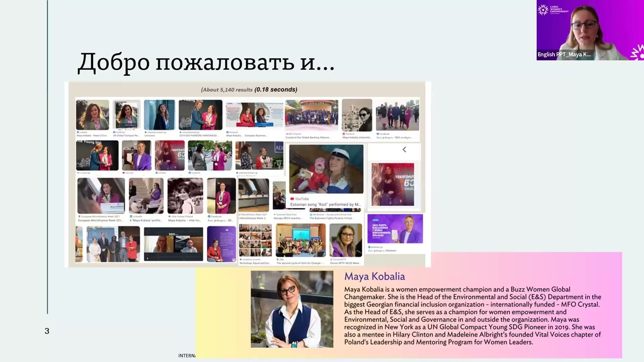Image resolution: width=644 pixels, height=362 pixels.
Task: Open the 'second cycle of Girls for Change' thumbnail
Action: click(301, 240)
